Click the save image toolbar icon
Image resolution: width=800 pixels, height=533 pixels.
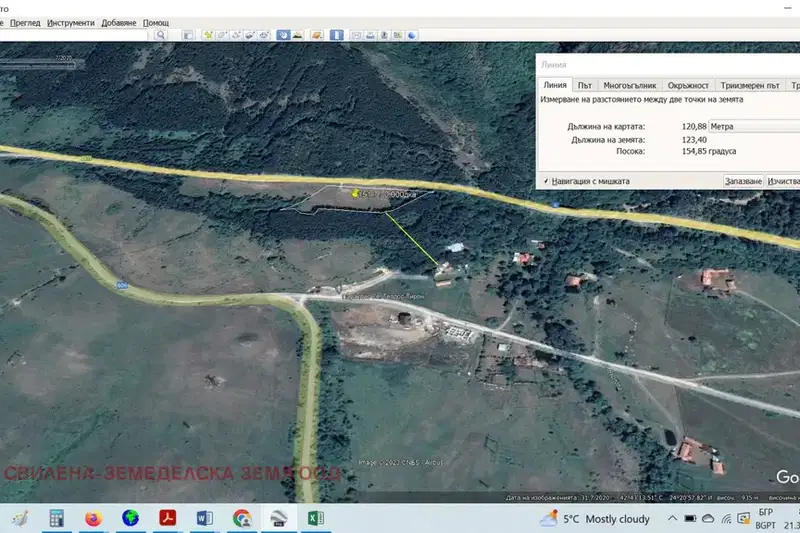click(x=384, y=35)
